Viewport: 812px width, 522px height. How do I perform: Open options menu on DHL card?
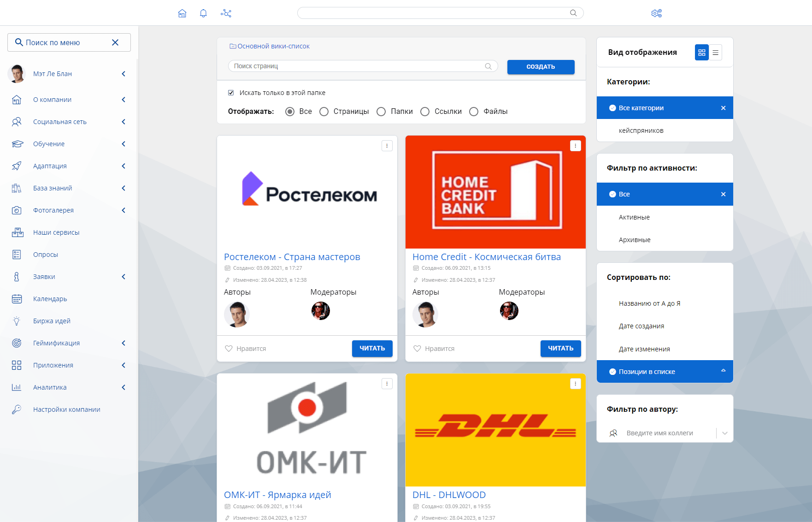point(576,384)
